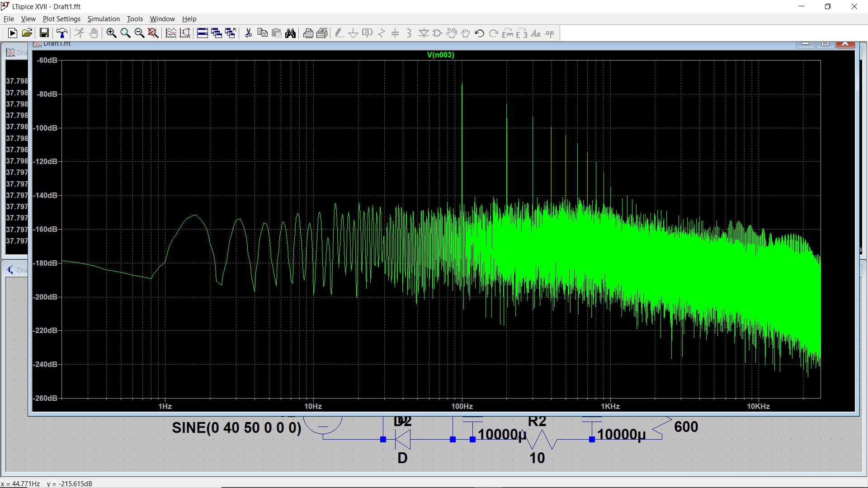Viewport: 868px width, 488px height.
Task: Select the waveform Draft tab behind the plot
Action: tap(16, 53)
